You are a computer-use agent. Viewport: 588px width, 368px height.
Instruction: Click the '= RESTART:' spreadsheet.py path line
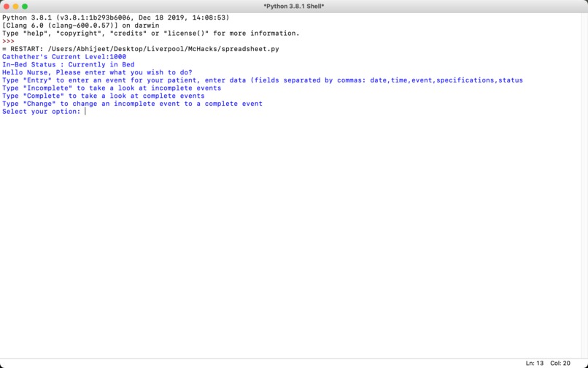coord(141,49)
